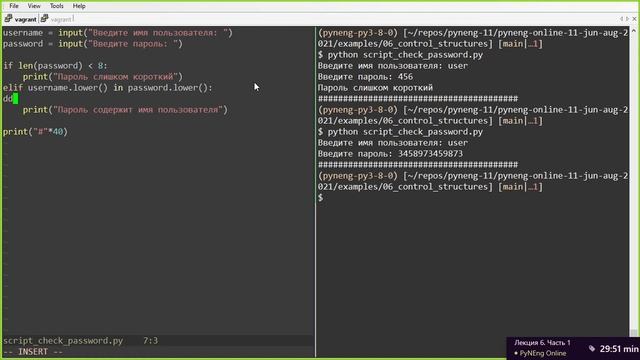Open the File menu
640x360 pixels.
pos(13,6)
